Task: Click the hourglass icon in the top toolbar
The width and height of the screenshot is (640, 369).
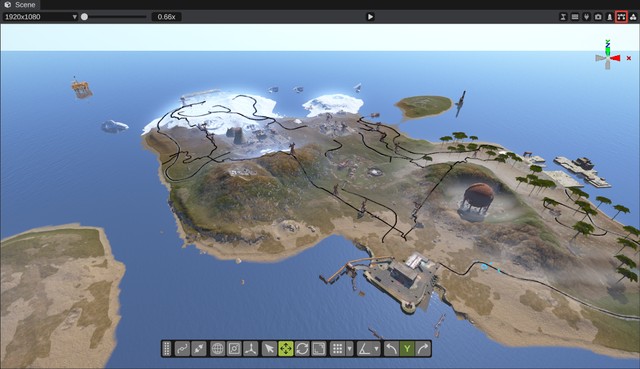Action: point(563,17)
